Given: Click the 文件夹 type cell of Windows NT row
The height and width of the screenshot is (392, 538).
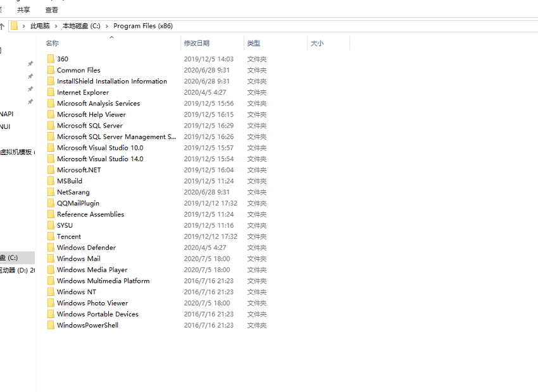Looking at the screenshot, I should (x=256, y=291).
